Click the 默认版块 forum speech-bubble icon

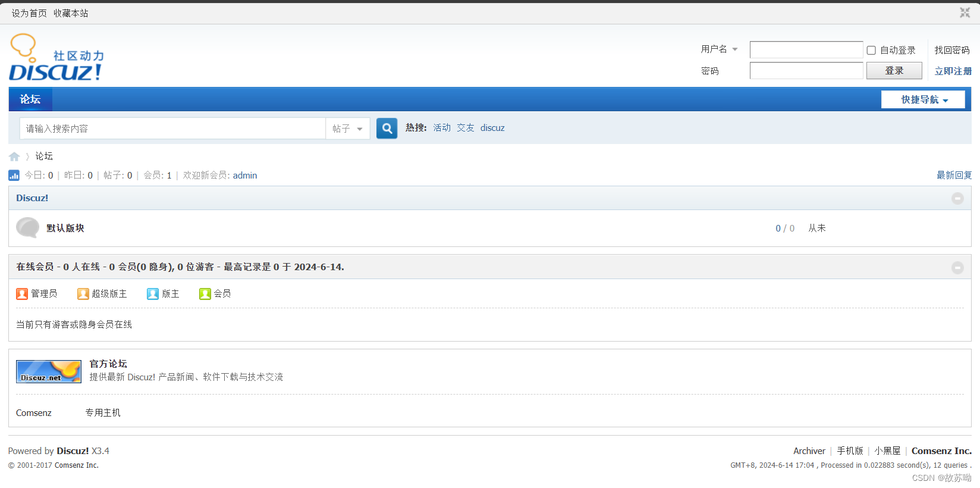[x=27, y=228]
